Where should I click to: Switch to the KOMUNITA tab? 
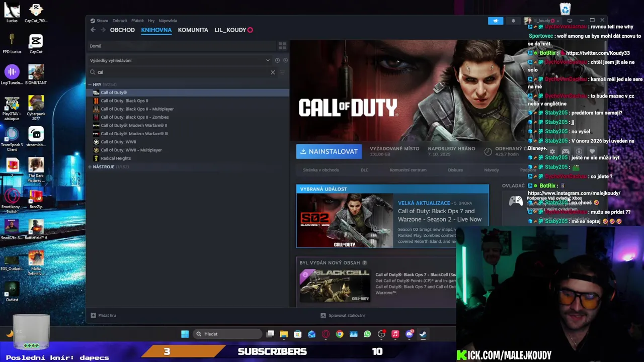pos(193,30)
